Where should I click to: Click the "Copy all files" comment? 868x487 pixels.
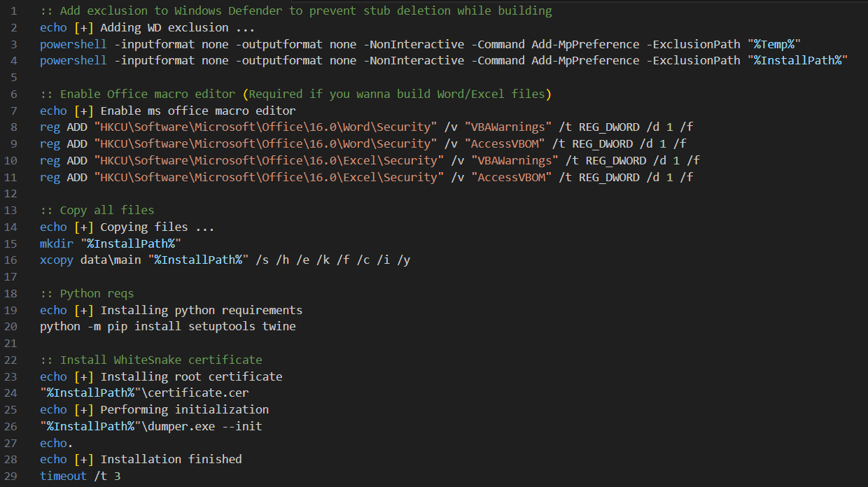(106, 211)
